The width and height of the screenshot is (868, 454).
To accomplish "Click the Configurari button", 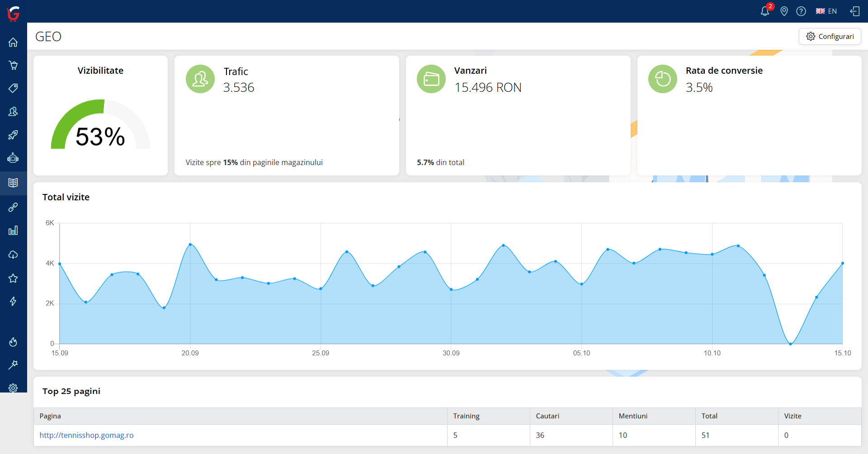I will (830, 36).
